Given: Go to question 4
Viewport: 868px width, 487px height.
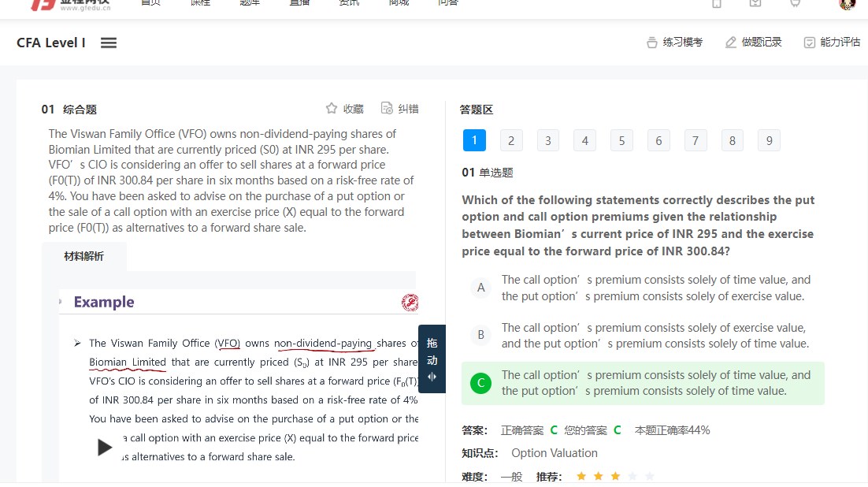Looking at the screenshot, I should coord(584,141).
